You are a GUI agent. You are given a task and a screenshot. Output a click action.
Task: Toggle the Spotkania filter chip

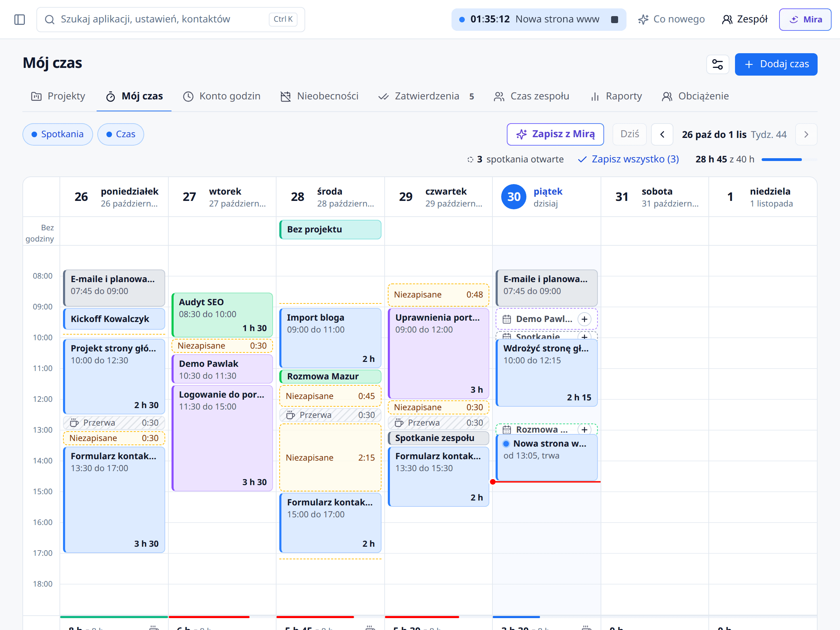57,134
